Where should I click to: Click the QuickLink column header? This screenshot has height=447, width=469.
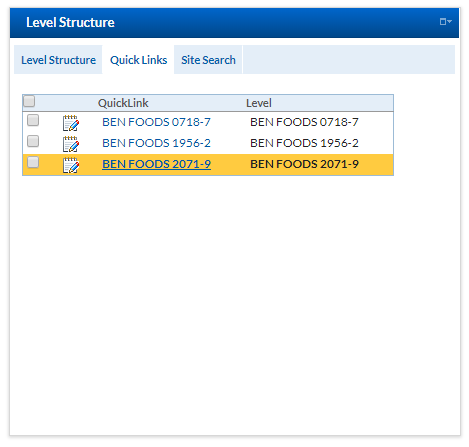tap(123, 103)
